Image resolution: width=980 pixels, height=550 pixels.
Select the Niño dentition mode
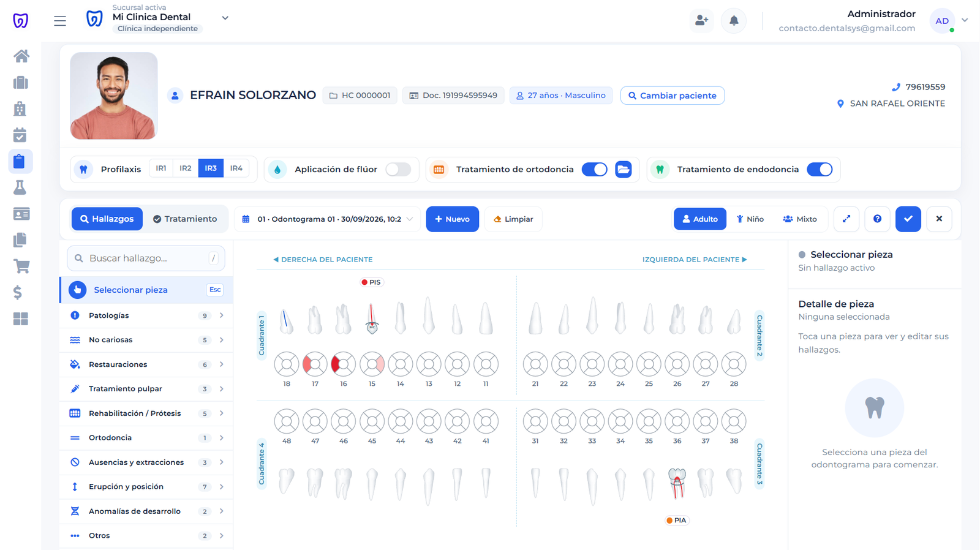[x=750, y=219]
